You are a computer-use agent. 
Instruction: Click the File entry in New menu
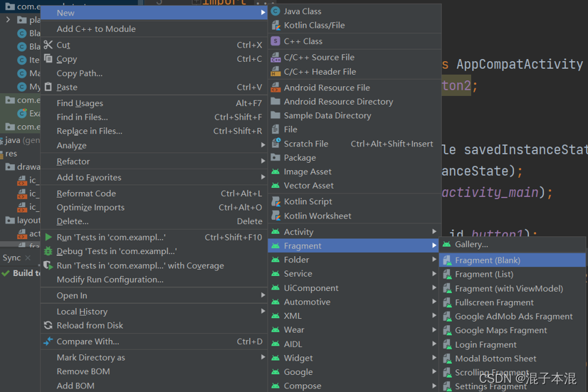[354, 129]
